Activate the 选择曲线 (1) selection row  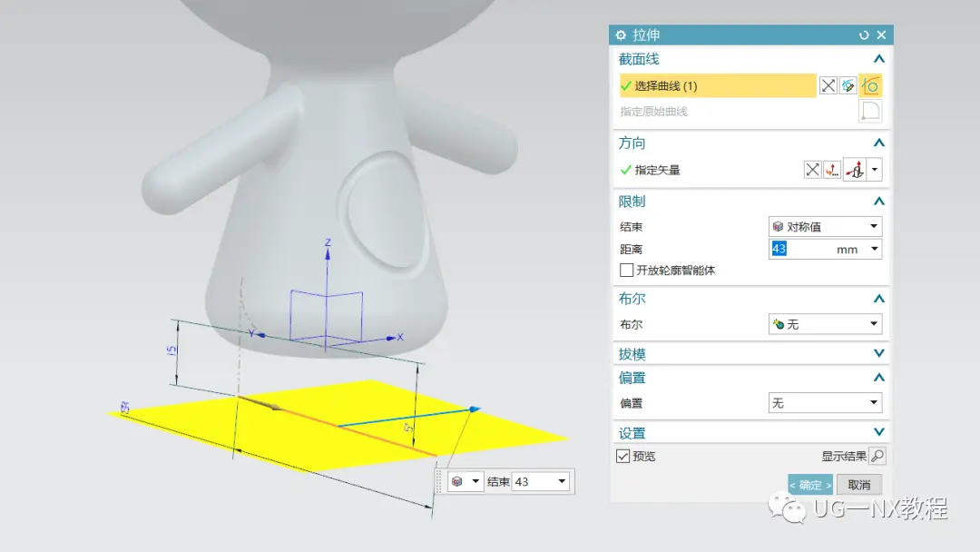[x=718, y=85]
